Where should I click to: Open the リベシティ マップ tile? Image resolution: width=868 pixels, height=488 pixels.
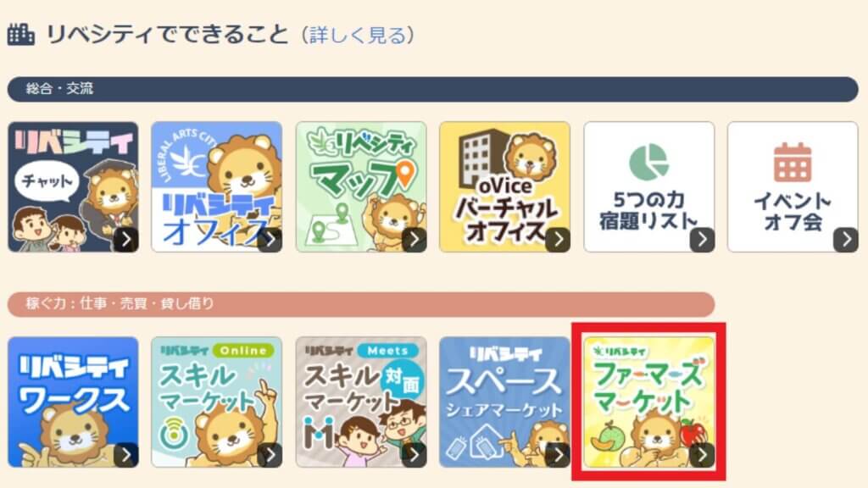361,187
